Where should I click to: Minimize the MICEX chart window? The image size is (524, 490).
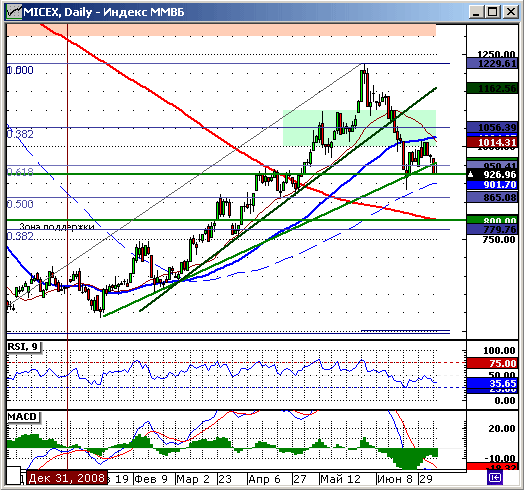(477, 12)
